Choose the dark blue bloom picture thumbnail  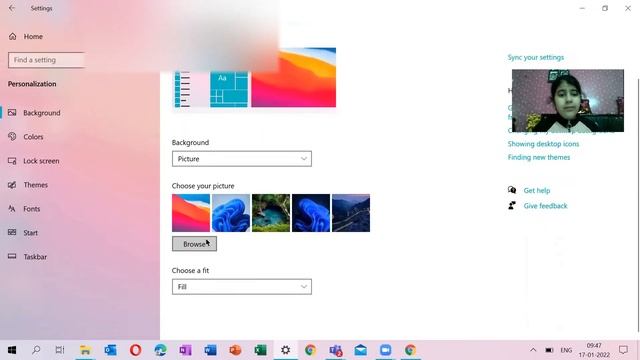point(311,213)
